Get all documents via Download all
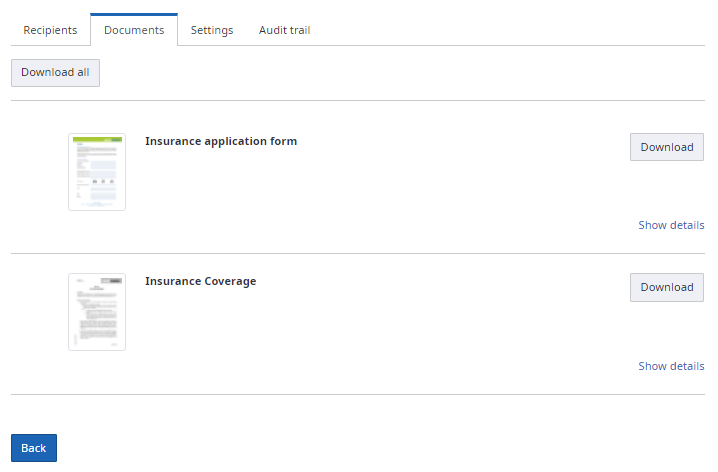Viewport: 718px width, 472px height. click(x=55, y=73)
